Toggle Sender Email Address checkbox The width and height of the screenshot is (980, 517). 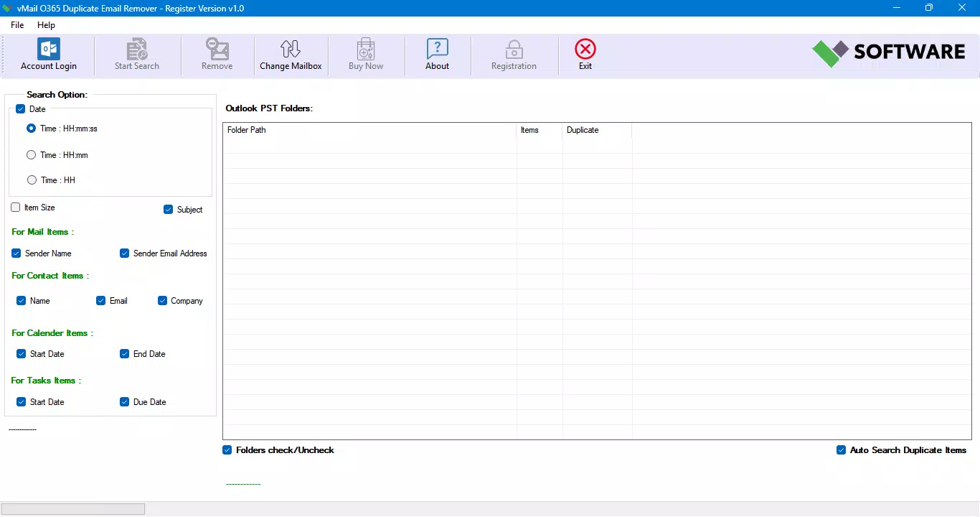point(125,253)
